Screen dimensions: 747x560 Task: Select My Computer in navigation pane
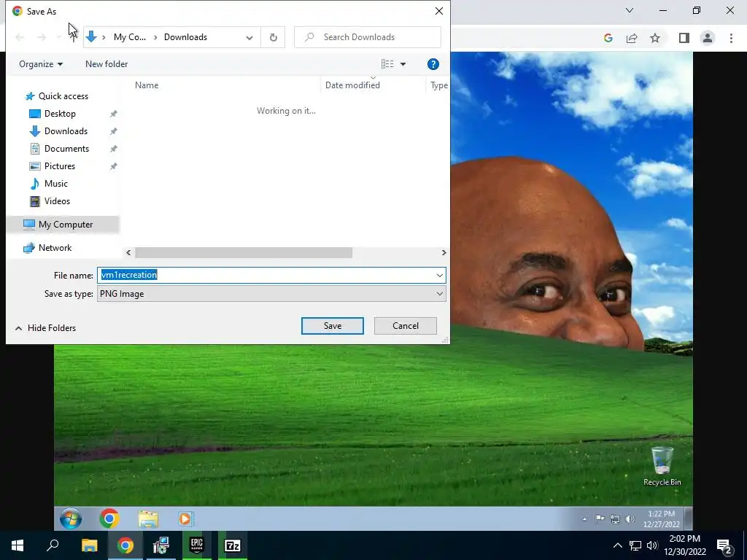pos(65,225)
